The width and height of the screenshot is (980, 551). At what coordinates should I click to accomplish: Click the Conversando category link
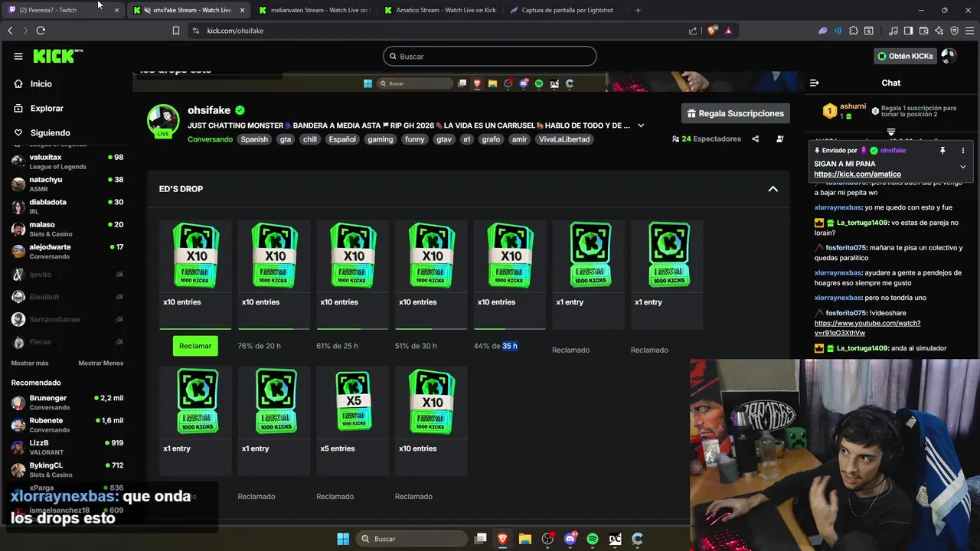tap(210, 139)
